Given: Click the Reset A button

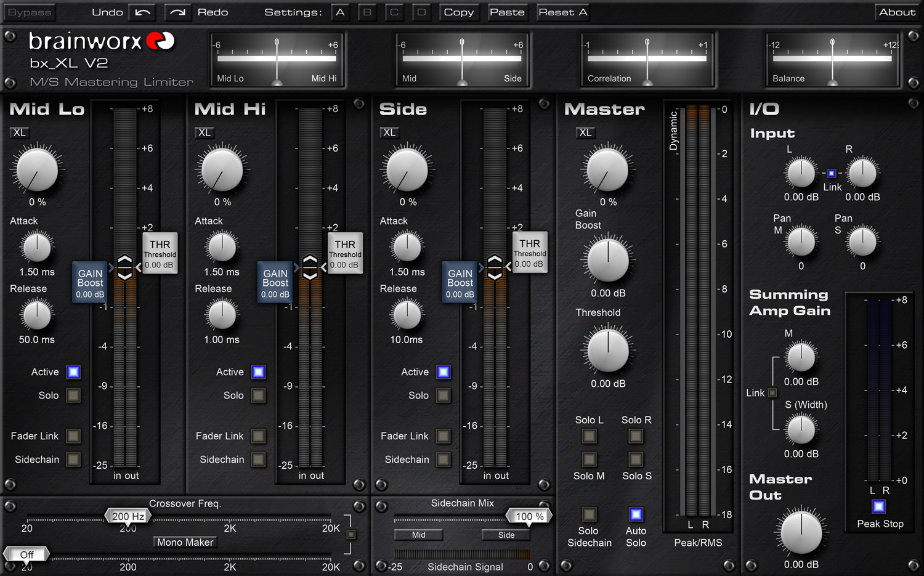Looking at the screenshot, I should pyautogui.click(x=562, y=12).
